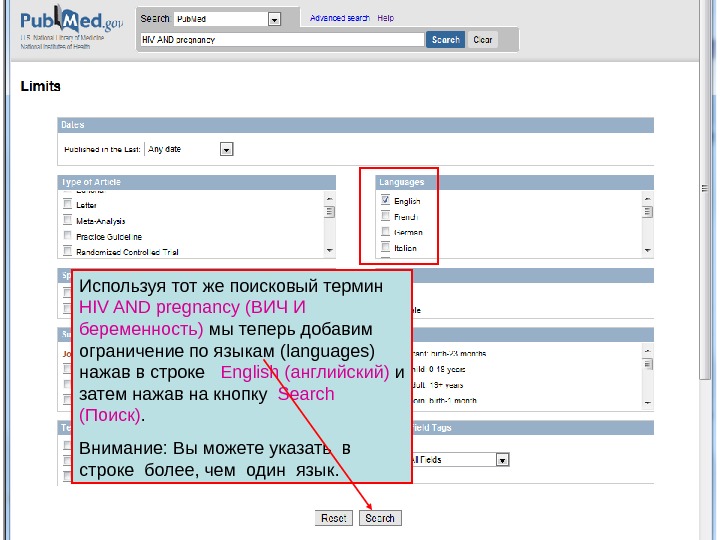Click the Reset button at the bottom

(x=334, y=518)
